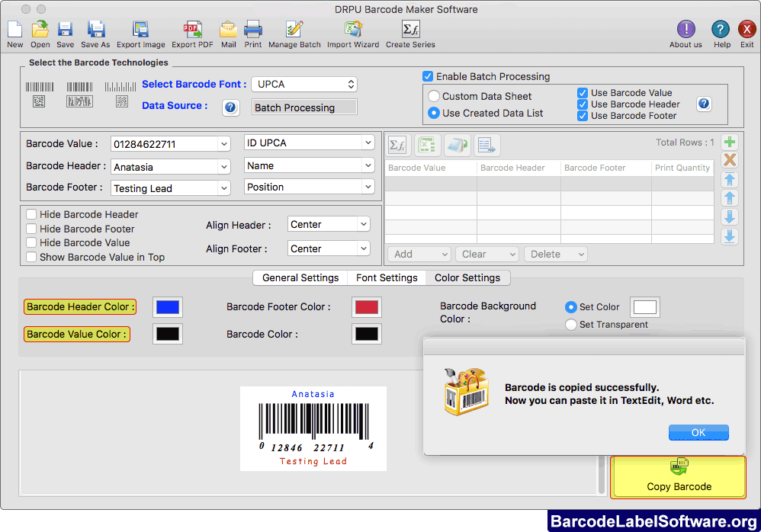Uncheck Use Barcode Header
The image size is (761, 532).
tap(583, 104)
